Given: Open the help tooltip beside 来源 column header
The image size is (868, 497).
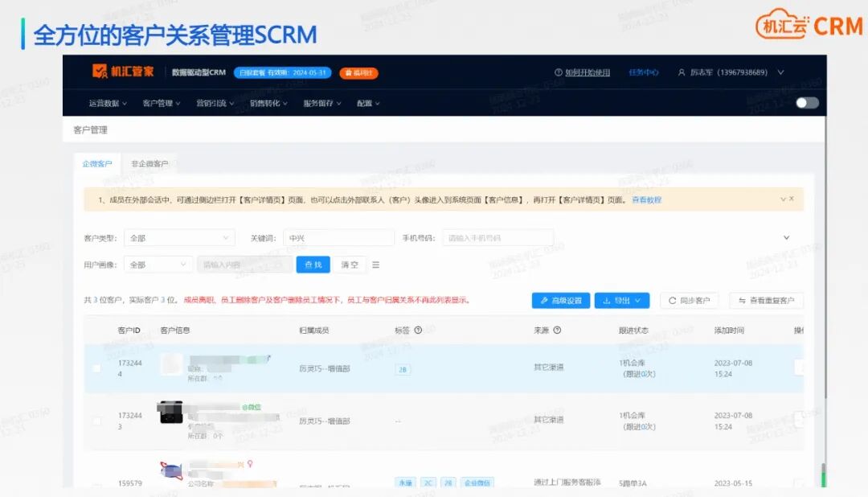Looking at the screenshot, I should 557,329.
